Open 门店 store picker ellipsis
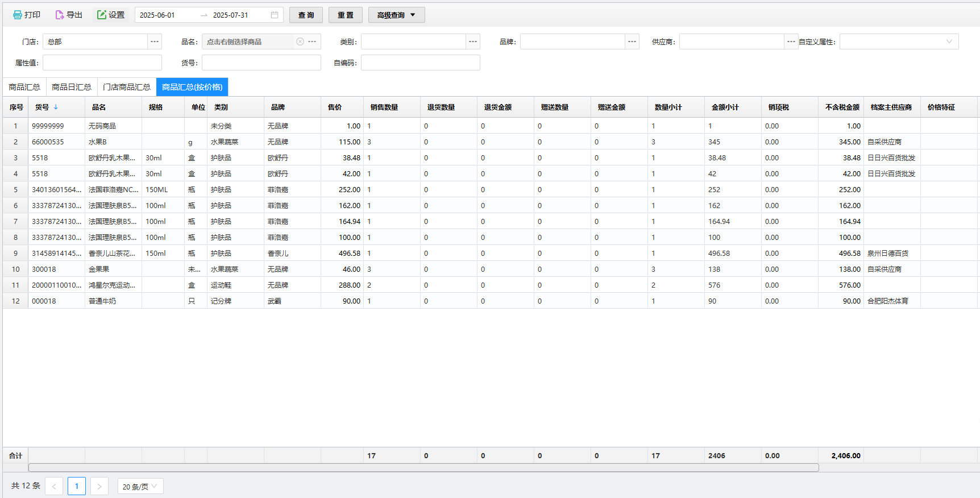980x498 pixels. (155, 42)
